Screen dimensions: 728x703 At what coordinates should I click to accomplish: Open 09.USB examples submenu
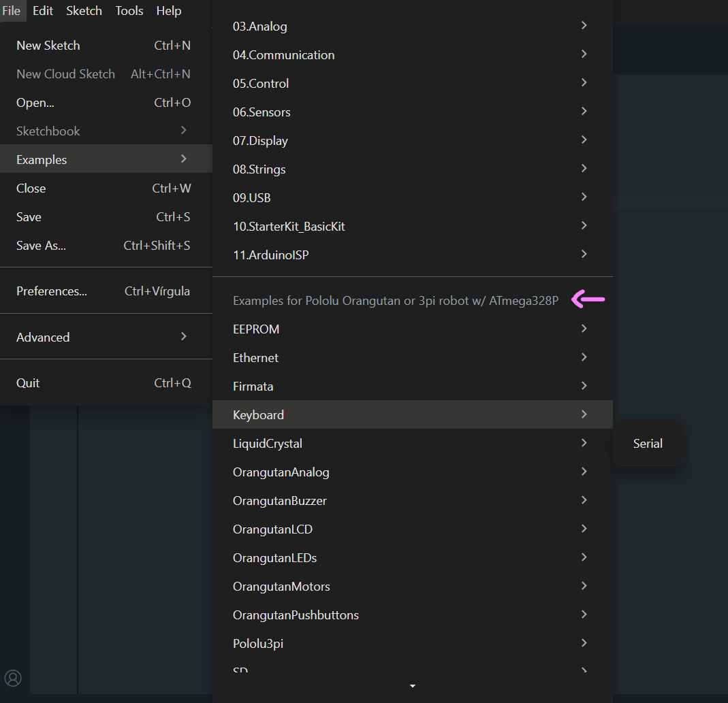click(x=412, y=198)
